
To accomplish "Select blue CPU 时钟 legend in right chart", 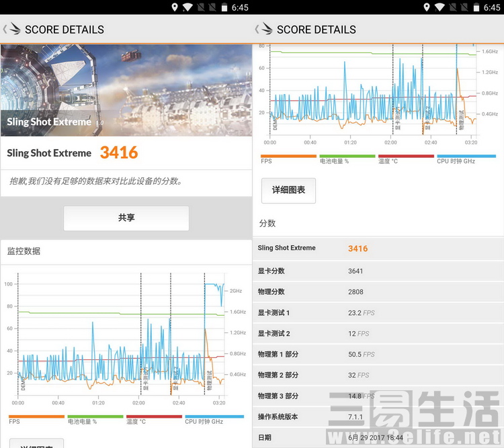I will click(466, 157).
